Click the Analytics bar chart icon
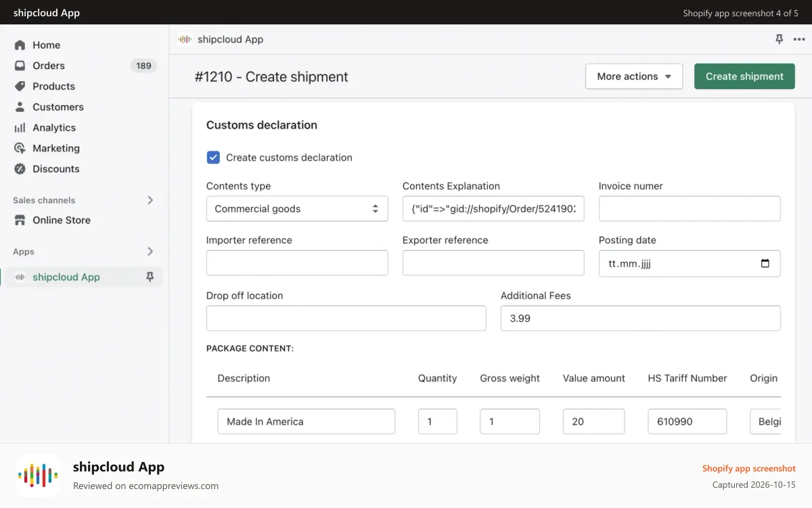Viewport: 812px width, 508px height. coord(20,127)
